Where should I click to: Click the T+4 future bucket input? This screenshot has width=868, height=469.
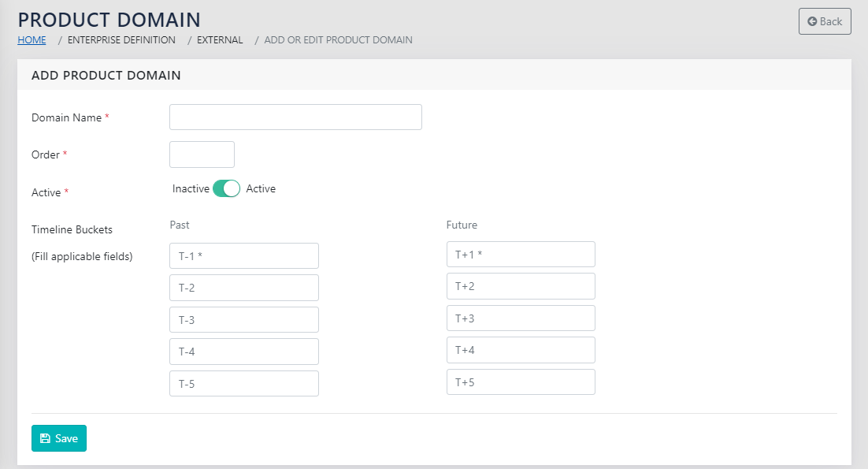521,350
